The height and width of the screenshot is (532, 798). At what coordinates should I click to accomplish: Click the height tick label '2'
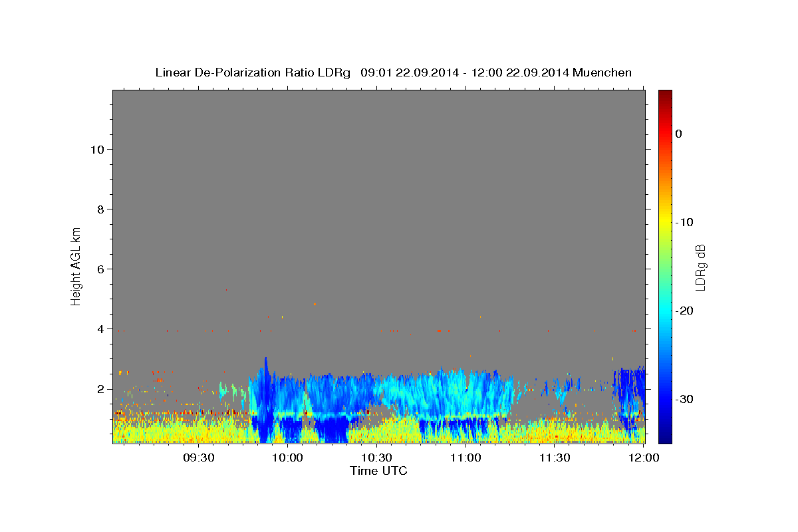tap(101, 388)
